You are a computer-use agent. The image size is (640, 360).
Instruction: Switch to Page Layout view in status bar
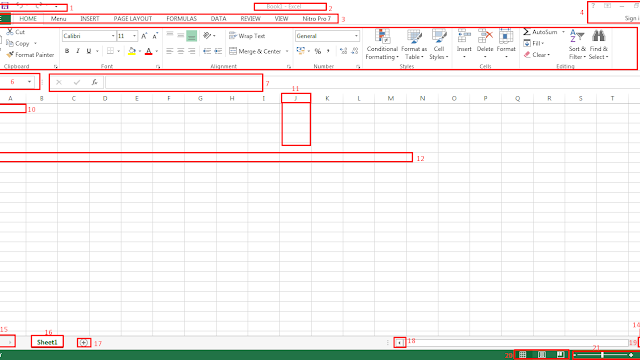coord(542,355)
